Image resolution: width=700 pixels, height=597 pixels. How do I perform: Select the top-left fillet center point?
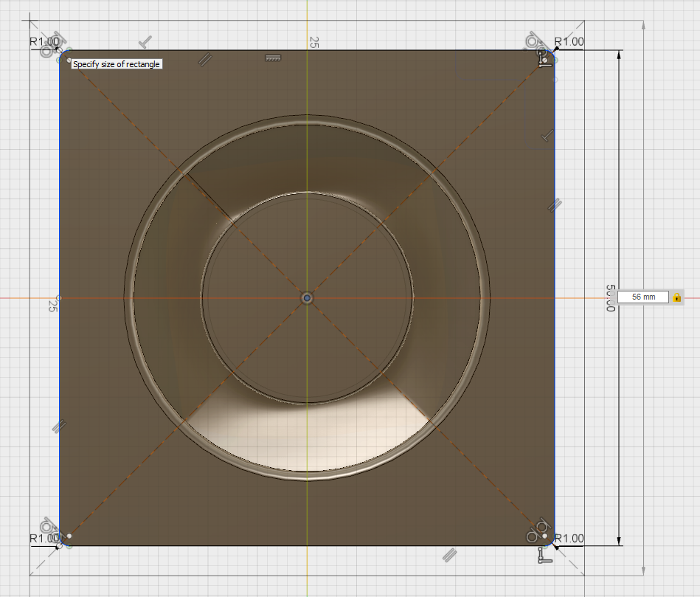pyautogui.click(x=69, y=59)
